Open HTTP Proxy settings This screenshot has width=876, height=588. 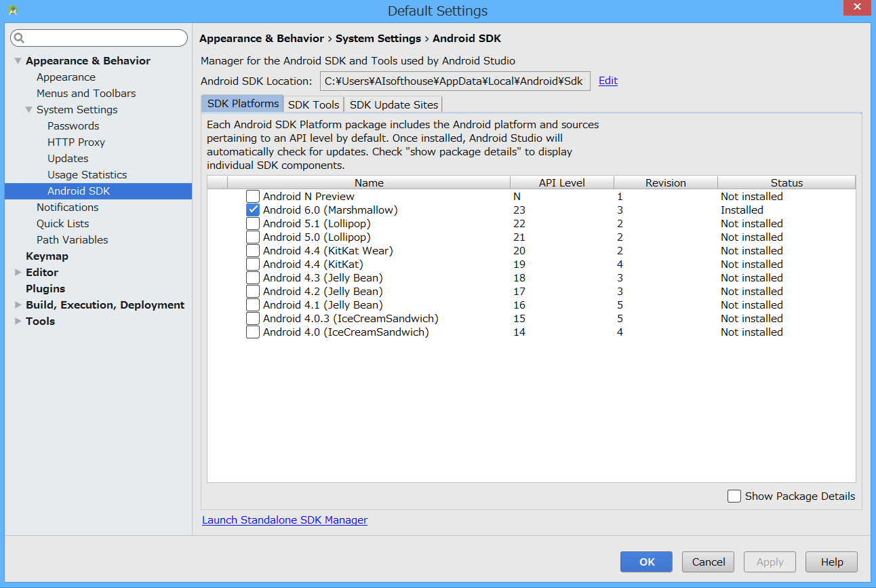pyautogui.click(x=76, y=142)
